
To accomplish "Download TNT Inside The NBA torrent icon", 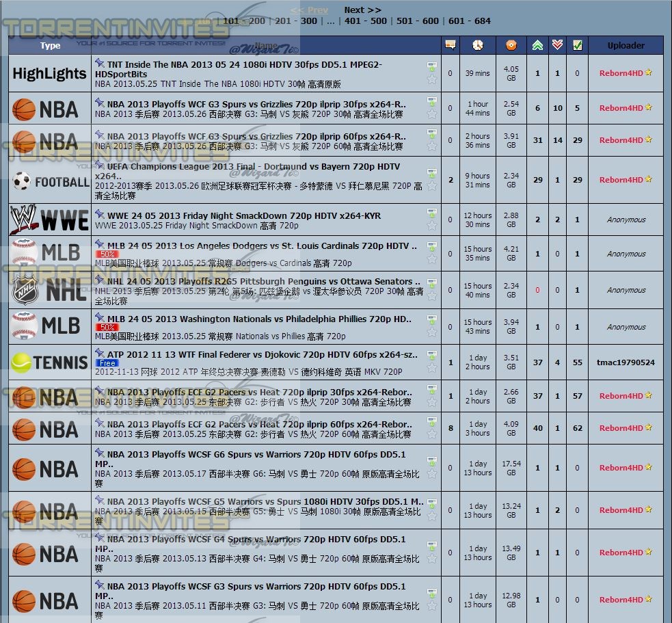I will [431, 66].
